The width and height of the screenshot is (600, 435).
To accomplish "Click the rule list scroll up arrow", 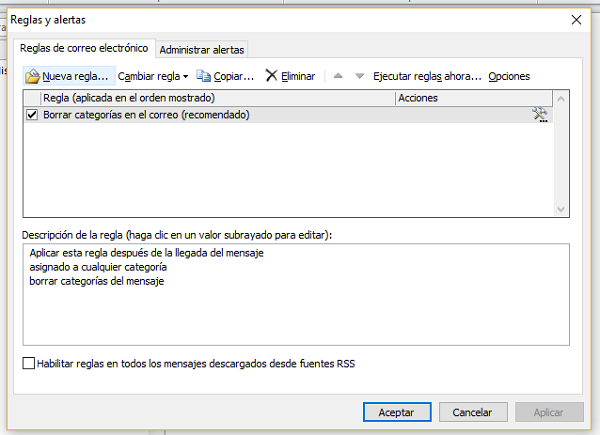I will pos(561,99).
